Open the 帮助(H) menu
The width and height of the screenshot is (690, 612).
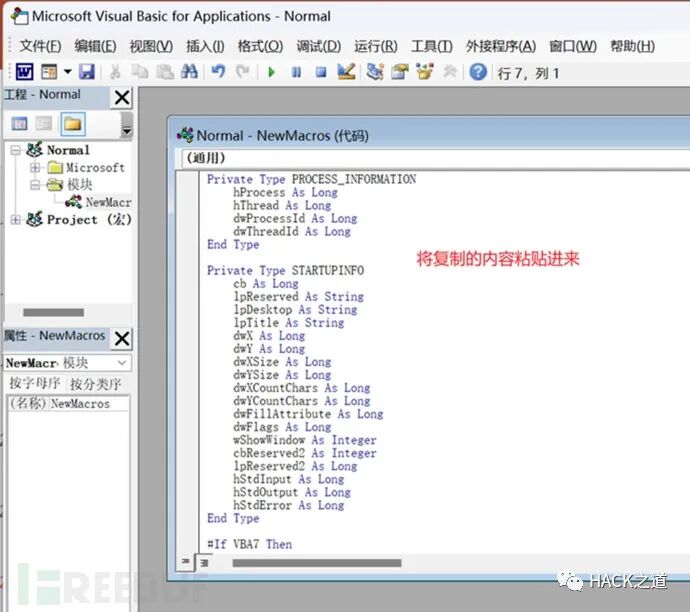tap(632, 46)
